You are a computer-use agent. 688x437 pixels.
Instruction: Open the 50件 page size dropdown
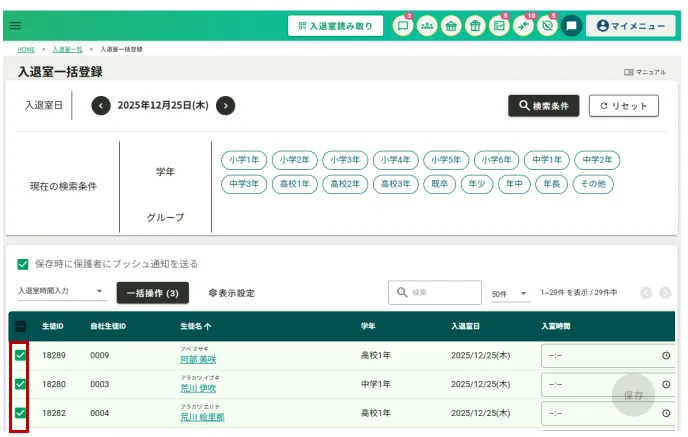(510, 293)
